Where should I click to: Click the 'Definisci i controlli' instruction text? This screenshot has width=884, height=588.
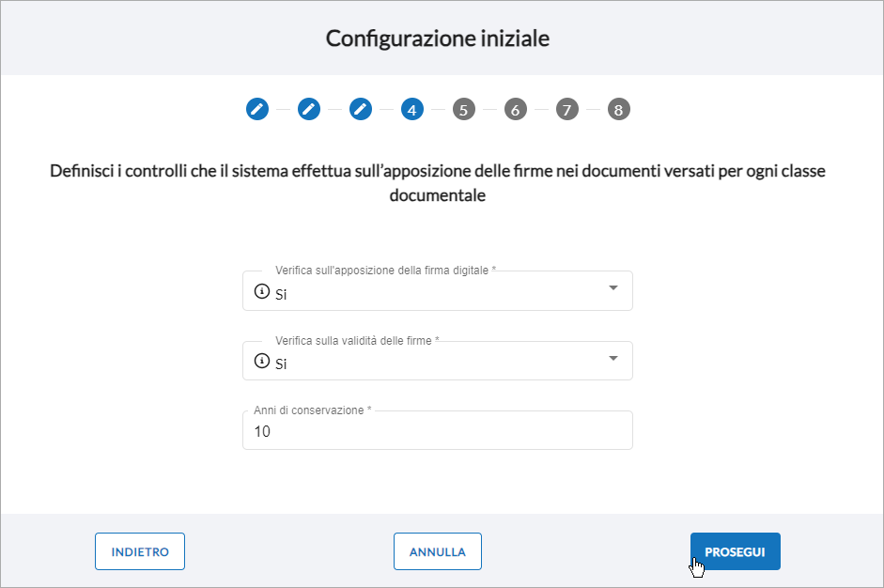tap(438, 182)
